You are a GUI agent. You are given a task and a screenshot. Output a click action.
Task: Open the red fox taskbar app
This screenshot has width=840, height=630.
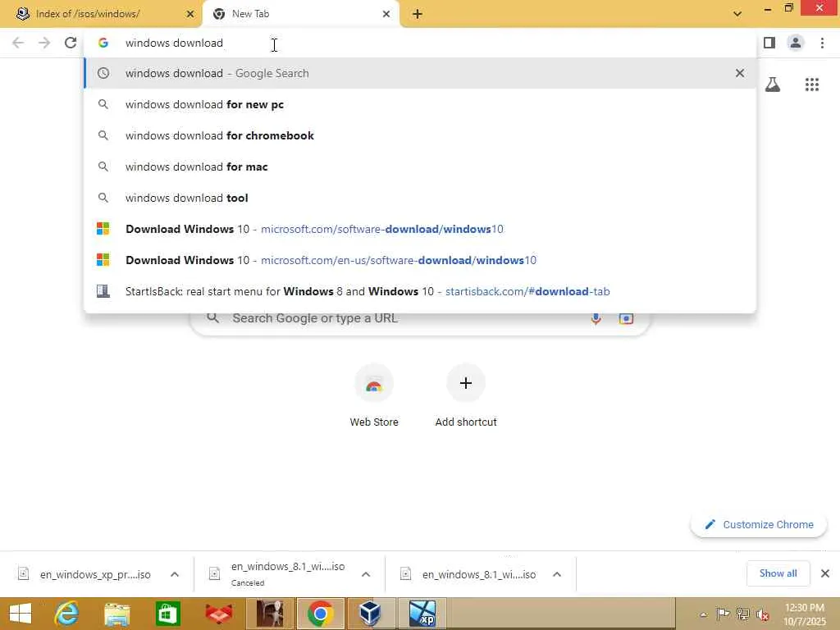pos(218,614)
